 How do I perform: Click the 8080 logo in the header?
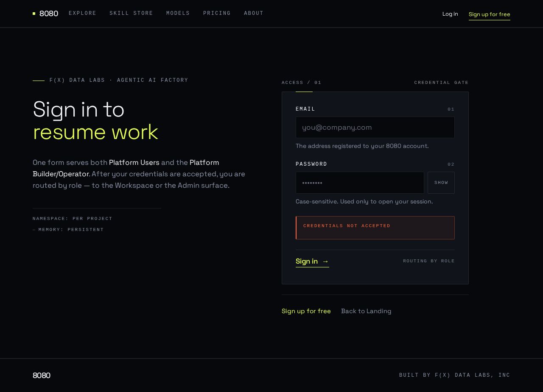coord(45,14)
